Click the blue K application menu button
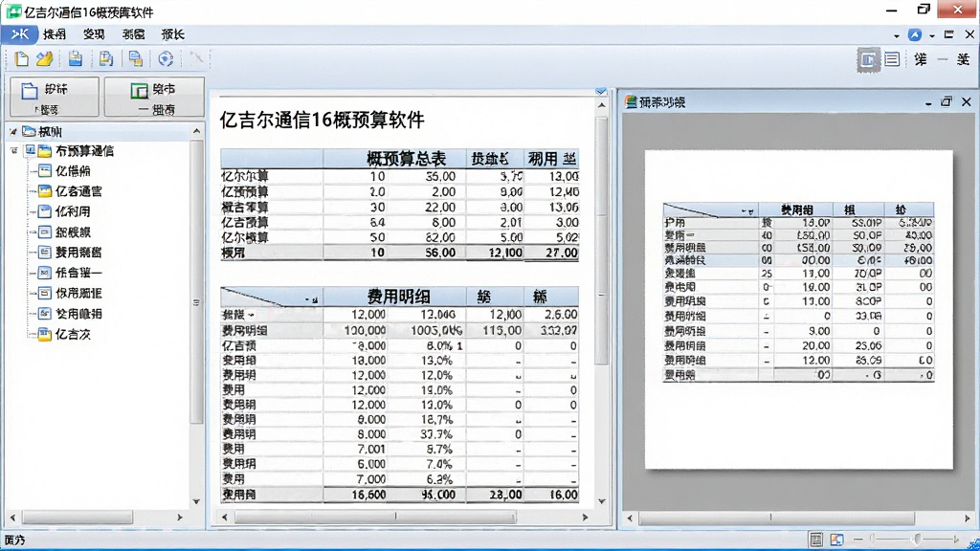 19,34
